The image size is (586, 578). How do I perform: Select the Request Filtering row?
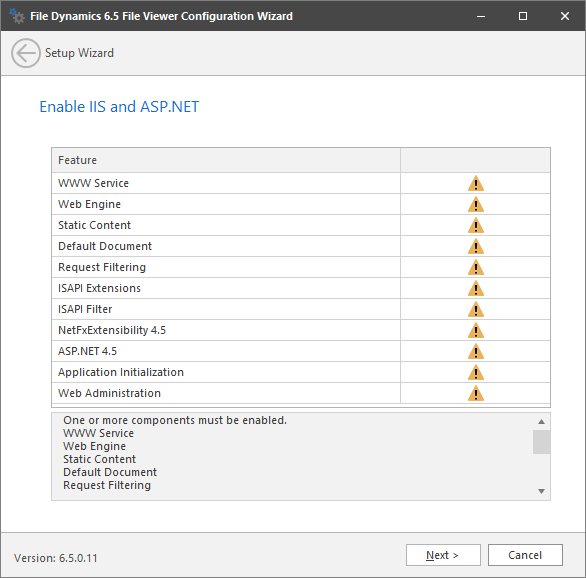click(301, 267)
